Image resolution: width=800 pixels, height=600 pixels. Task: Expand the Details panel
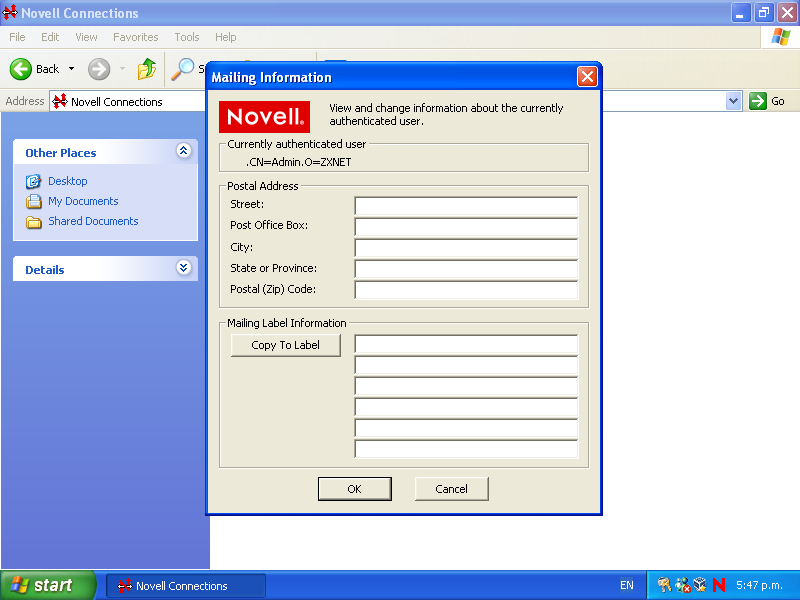[x=184, y=267]
